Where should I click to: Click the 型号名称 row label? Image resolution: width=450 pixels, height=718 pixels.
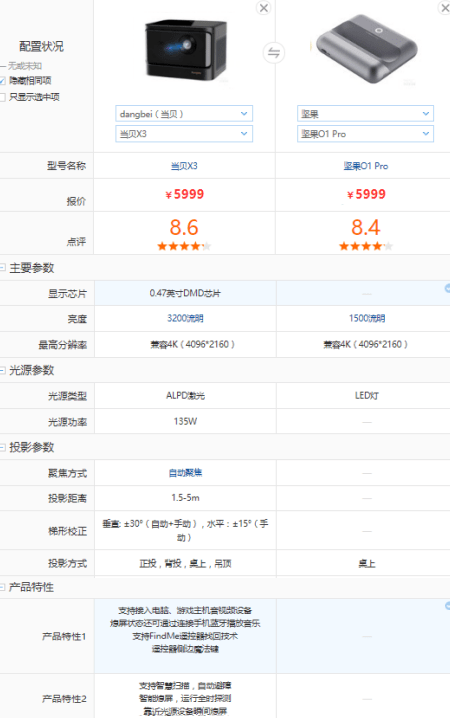tap(66, 166)
